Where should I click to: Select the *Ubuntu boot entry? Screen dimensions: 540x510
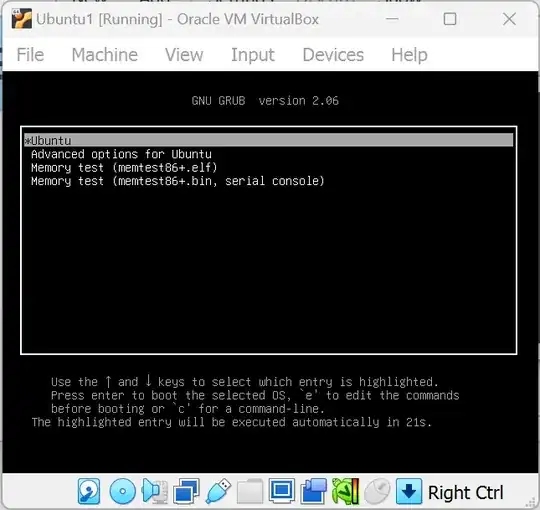coord(269,140)
